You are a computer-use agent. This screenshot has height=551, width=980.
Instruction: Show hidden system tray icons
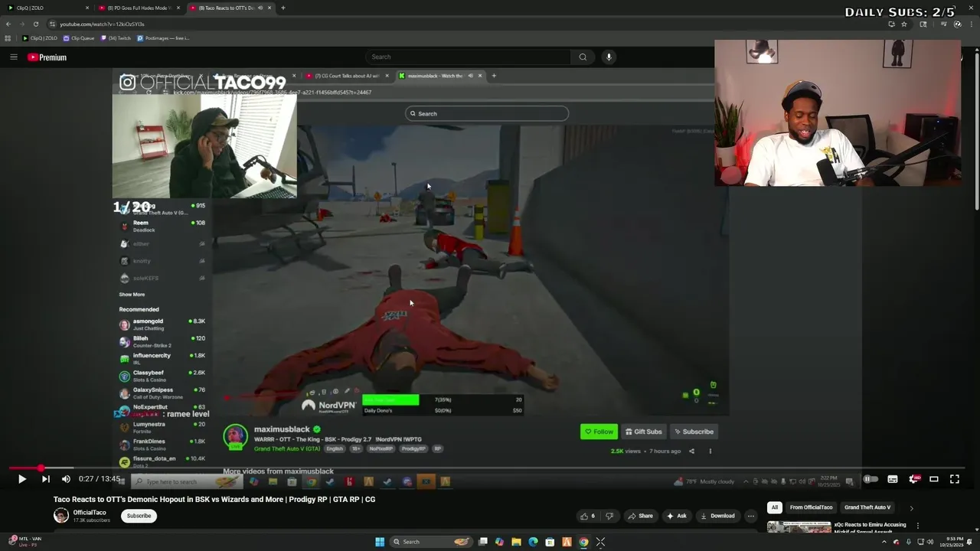[884, 542]
